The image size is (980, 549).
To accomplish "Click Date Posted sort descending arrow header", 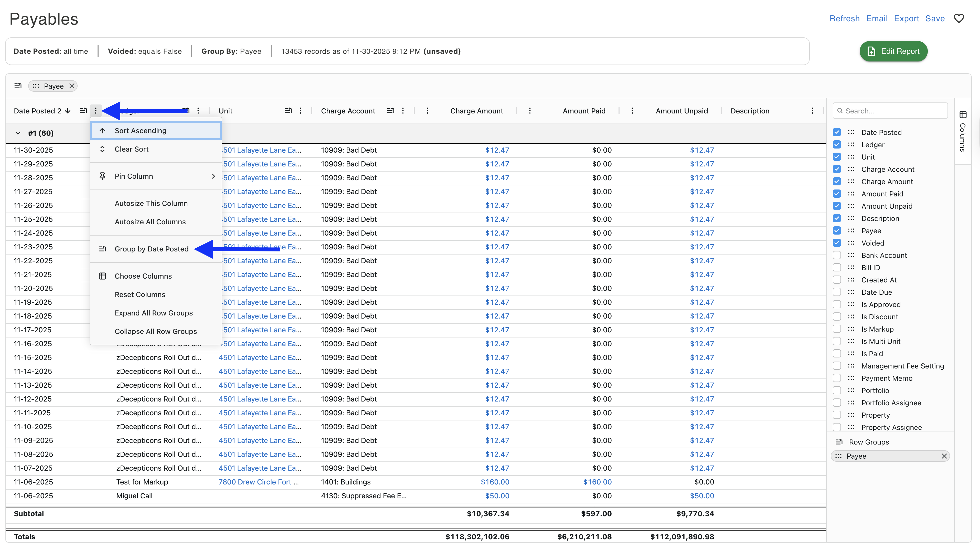I will pyautogui.click(x=68, y=111).
